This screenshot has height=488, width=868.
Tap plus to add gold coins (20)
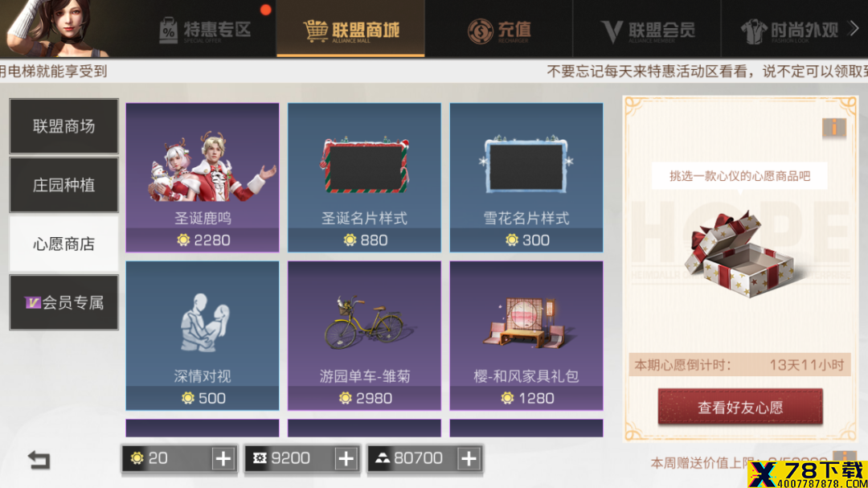click(223, 458)
